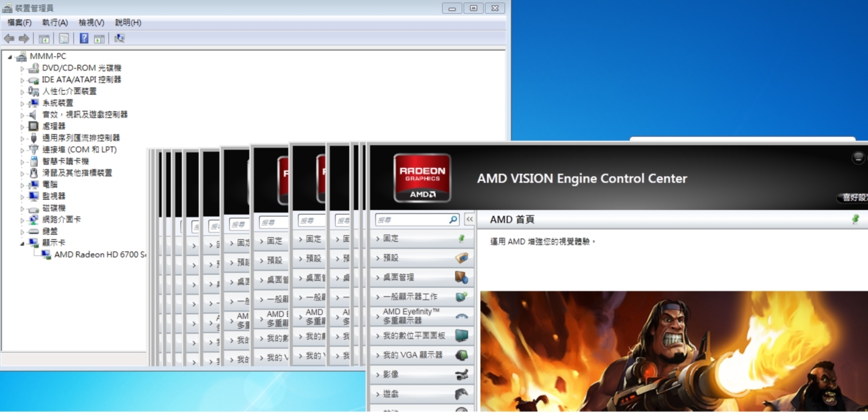The image size is (868, 420).
Task: Open 檢視(V) menu
Action: 92,23
